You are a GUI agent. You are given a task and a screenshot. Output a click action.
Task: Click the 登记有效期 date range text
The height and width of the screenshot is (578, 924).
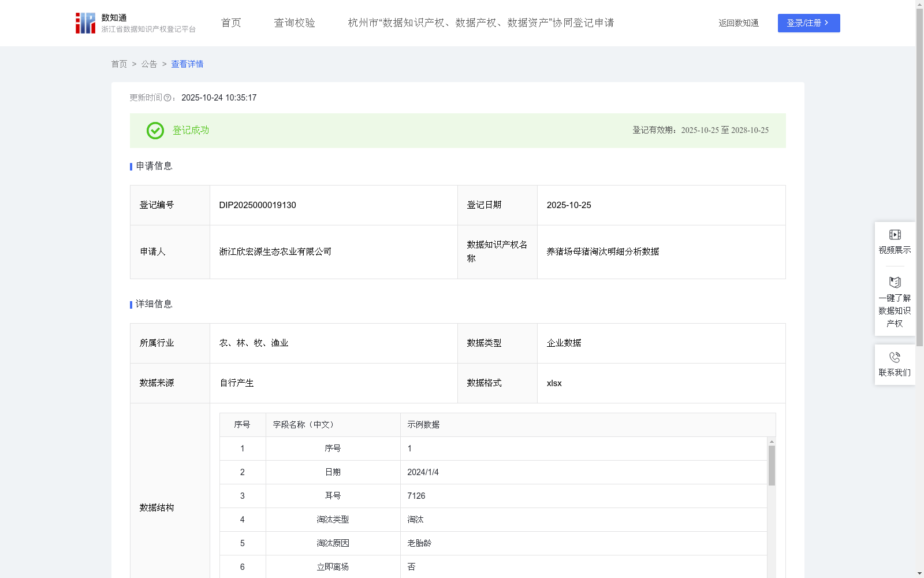pos(701,131)
